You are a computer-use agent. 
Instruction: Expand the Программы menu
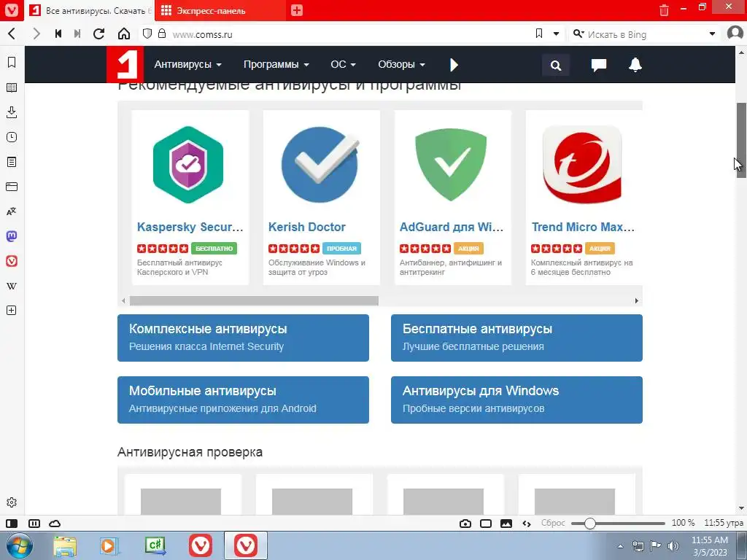point(276,64)
